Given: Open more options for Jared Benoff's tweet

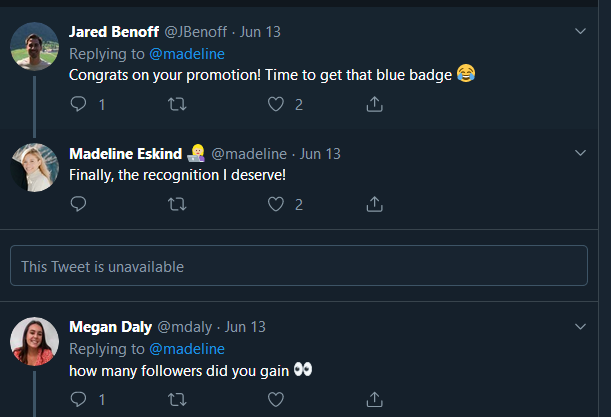Looking at the screenshot, I should pyautogui.click(x=582, y=32).
